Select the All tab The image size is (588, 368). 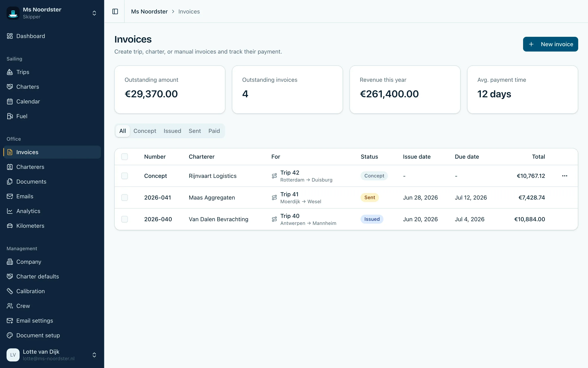pos(123,131)
